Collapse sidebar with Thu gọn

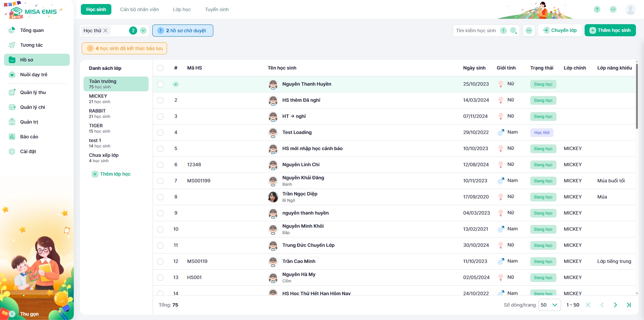(29, 314)
